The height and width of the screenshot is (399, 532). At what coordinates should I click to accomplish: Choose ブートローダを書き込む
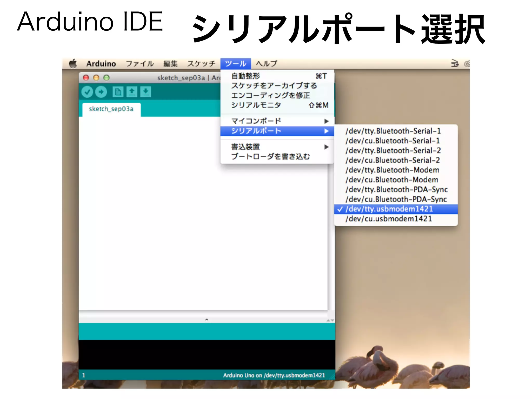(x=277, y=157)
